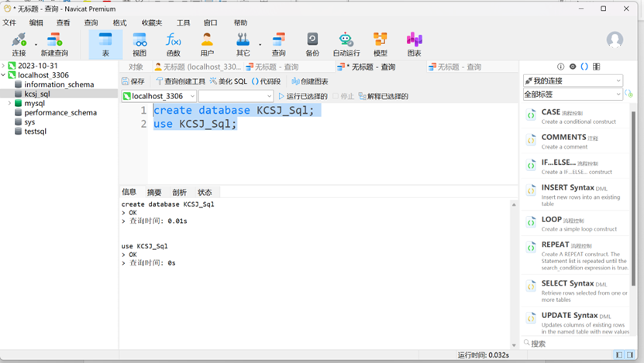
Task: Click the 连接 (Connection) toolbar icon
Action: point(19,43)
